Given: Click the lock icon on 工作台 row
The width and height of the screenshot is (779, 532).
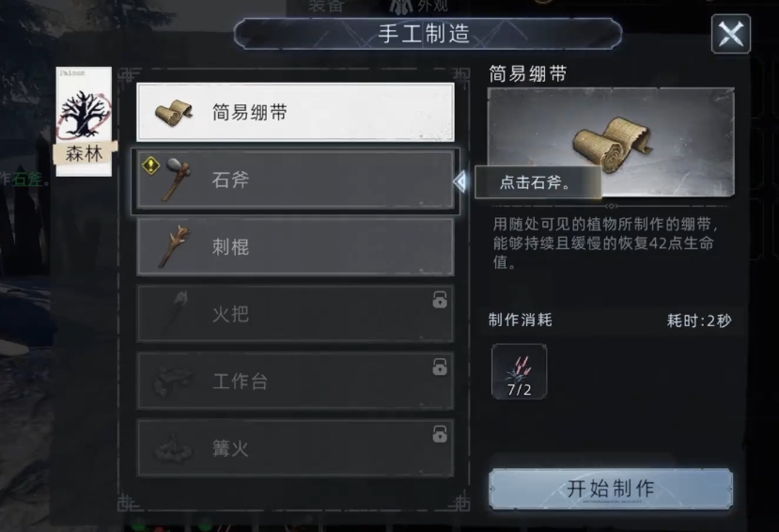Looking at the screenshot, I should [440, 368].
